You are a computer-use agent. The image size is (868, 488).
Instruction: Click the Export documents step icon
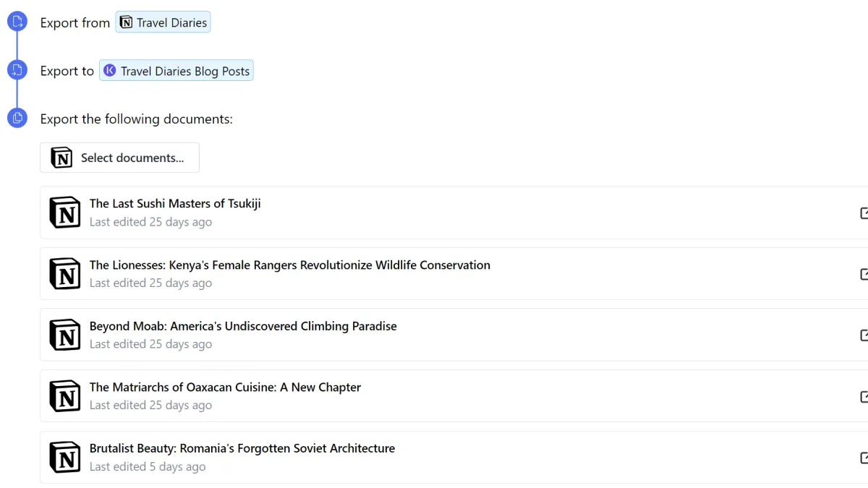(17, 118)
